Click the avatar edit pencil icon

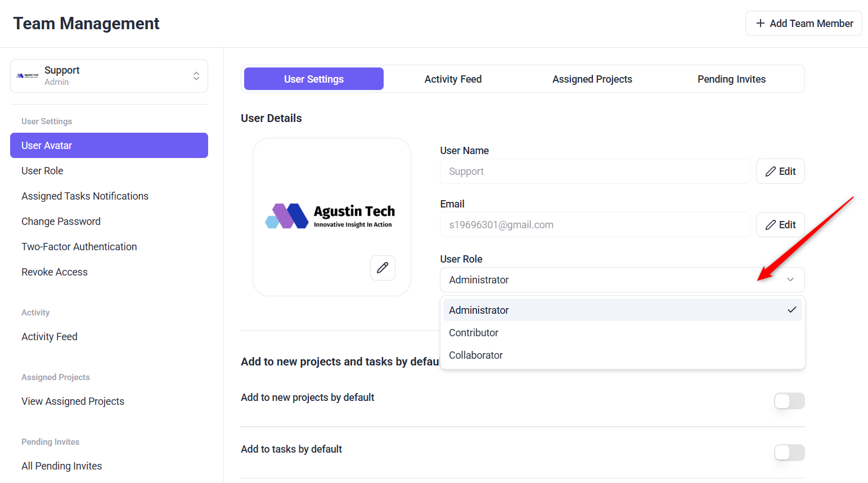pos(383,268)
